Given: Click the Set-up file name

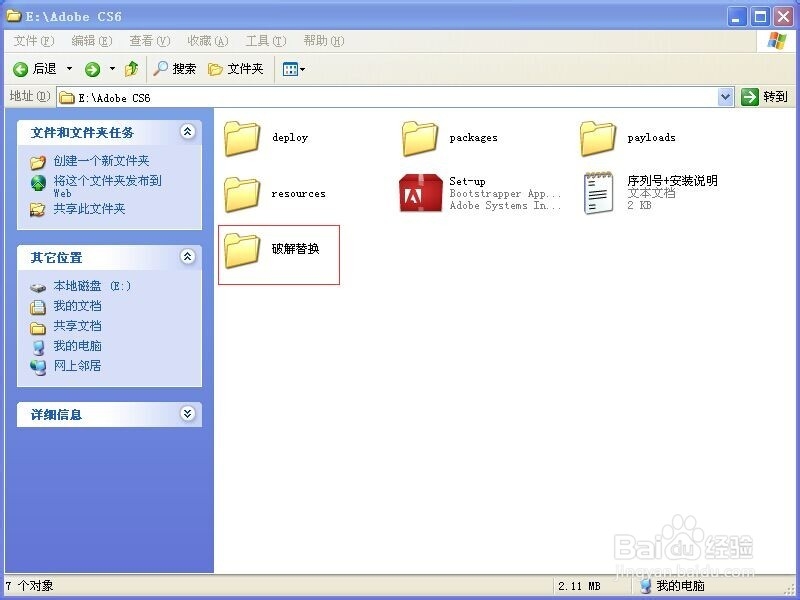Looking at the screenshot, I should (467, 181).
